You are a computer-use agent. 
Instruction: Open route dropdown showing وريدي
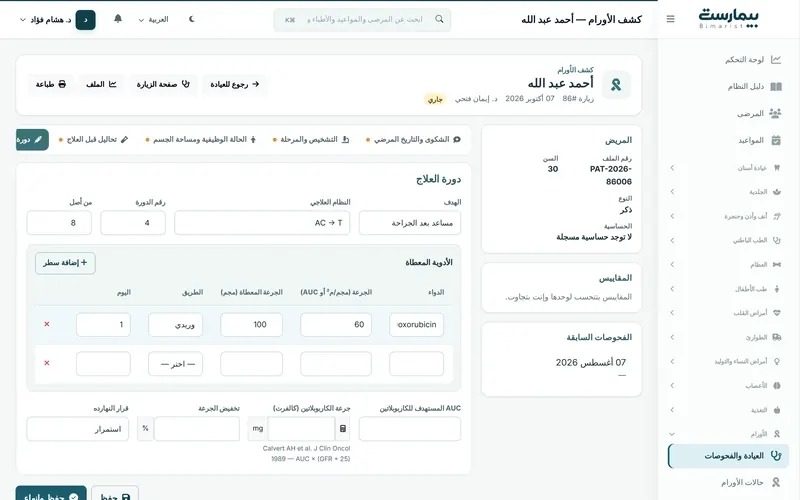[176, 324]
